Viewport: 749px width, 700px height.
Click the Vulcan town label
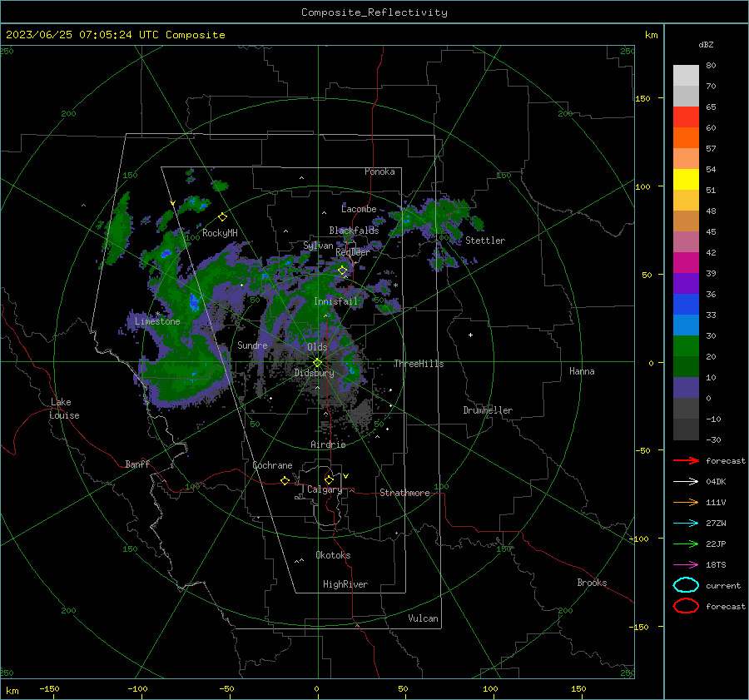coord(424,618)
